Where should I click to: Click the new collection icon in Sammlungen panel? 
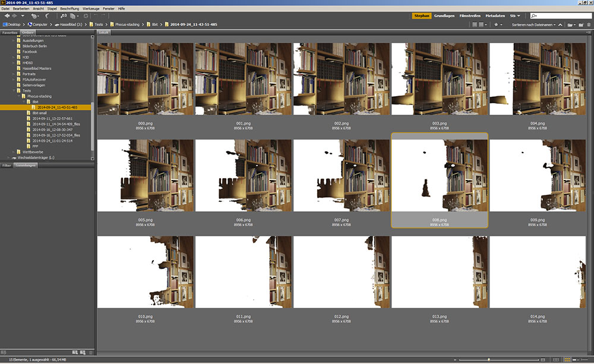[75, 353]
